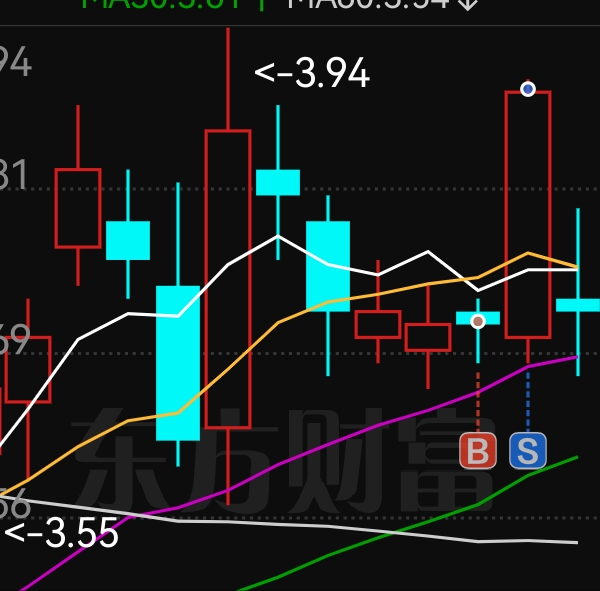The width and height of the screenshot is (600, 591).
Task: Select the rightmost cyan candlestick
Action: 578,305
